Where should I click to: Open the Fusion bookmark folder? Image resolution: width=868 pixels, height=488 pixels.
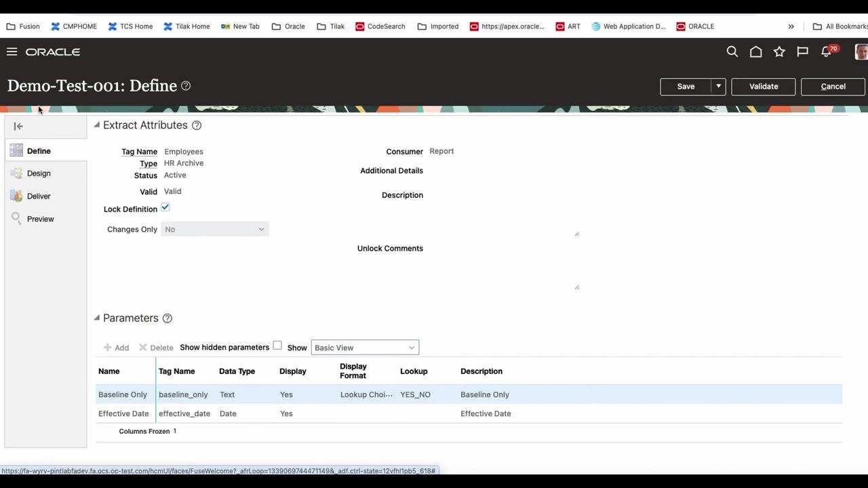[23, 26]
